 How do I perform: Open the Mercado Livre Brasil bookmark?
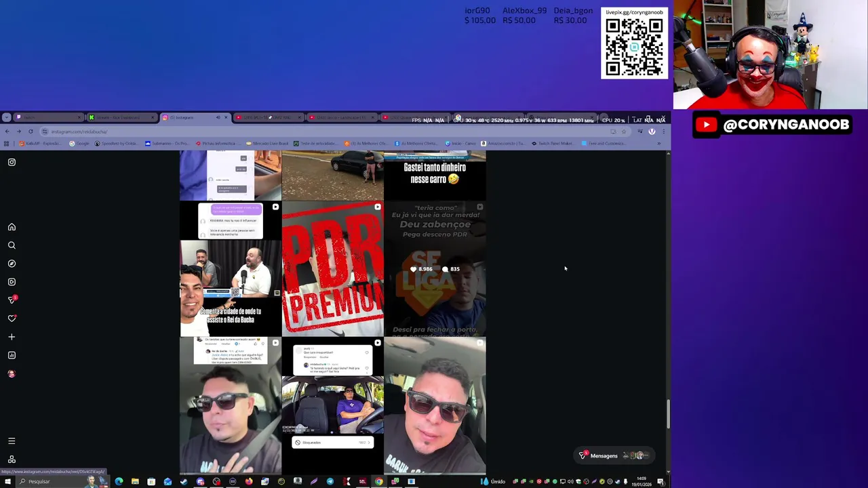pyautogui.click(x=267, y=144)
